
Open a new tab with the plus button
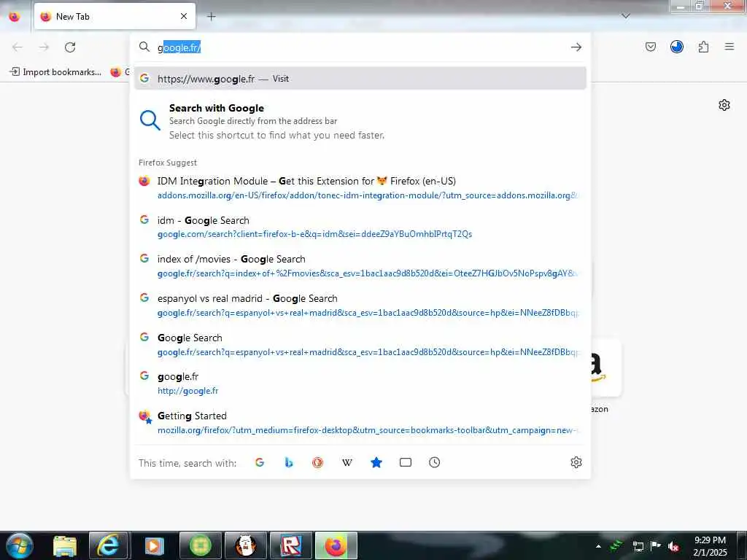click(212, 17)
